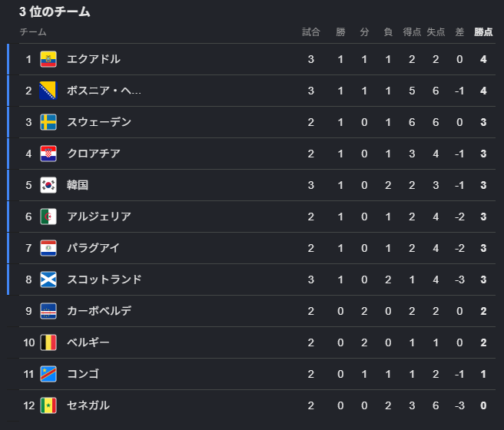Click the 試合 column header

(311, 32)
